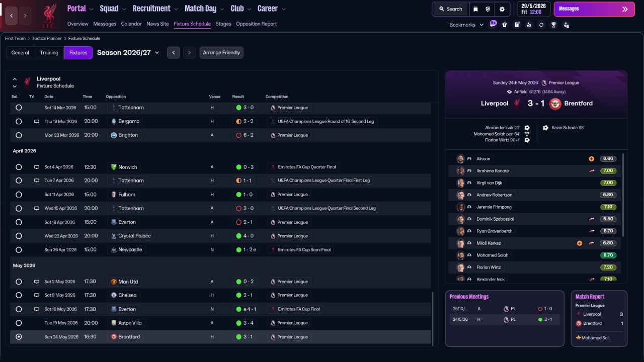
Task: Click the last bookmark icon after the trophy
Action: (566, 25)
